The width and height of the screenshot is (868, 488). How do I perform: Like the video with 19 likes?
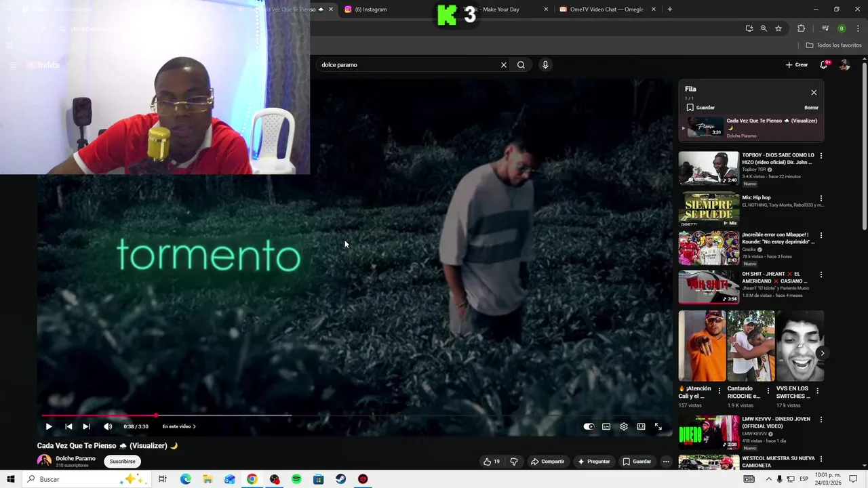(492, 462)
